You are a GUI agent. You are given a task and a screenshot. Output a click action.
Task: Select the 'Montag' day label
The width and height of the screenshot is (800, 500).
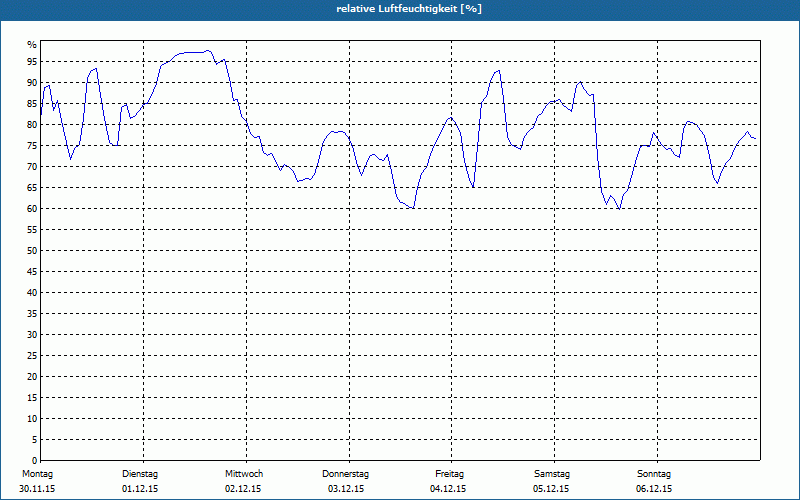[37, 474]
